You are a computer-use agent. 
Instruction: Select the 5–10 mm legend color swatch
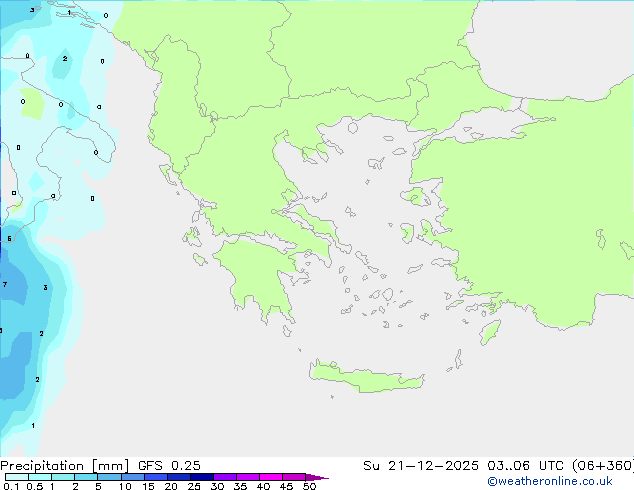(109, 477)
